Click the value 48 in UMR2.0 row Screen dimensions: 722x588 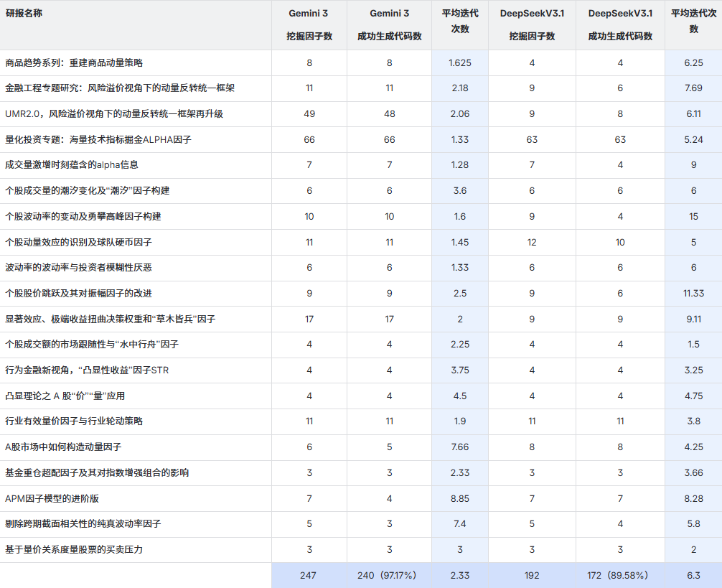coord(389,114)
